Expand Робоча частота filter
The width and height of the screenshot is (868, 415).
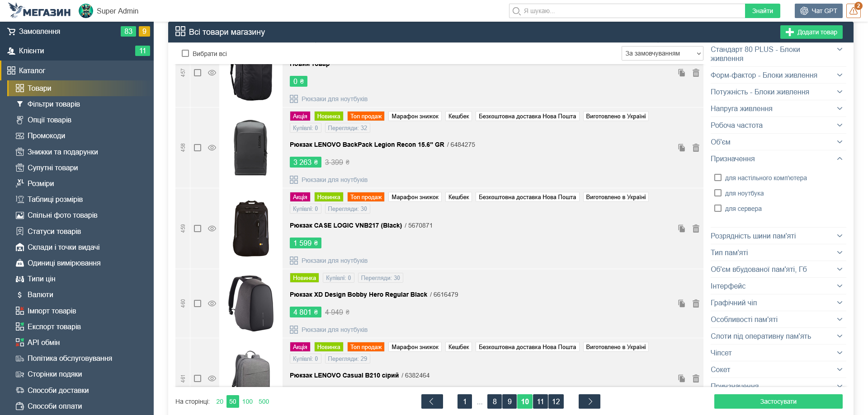point(778,126)
